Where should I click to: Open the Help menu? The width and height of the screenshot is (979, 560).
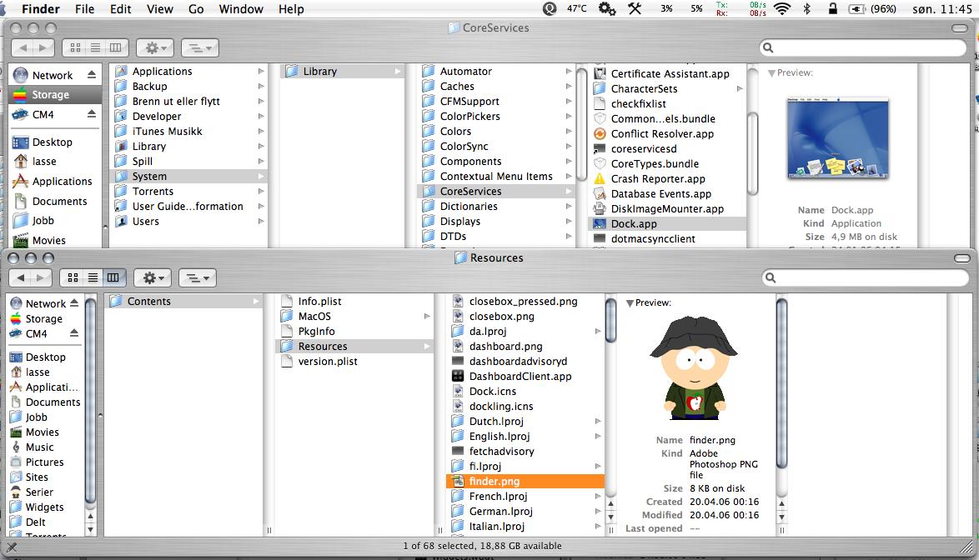pyautogui.click(x=291, y=8)
